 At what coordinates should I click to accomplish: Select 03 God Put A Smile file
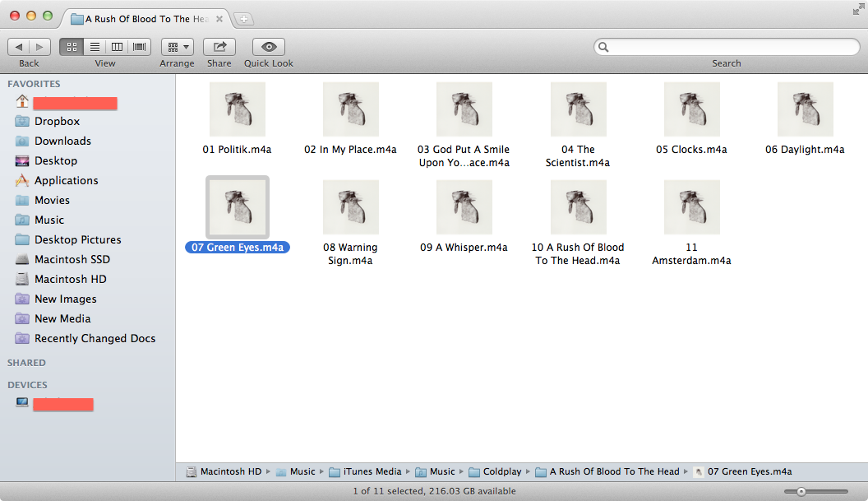click(x=464, y=109)
